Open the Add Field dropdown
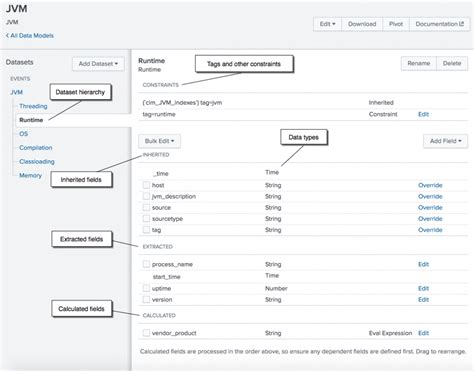The height and width of the screenshot is (371, 474). [445, 141]
